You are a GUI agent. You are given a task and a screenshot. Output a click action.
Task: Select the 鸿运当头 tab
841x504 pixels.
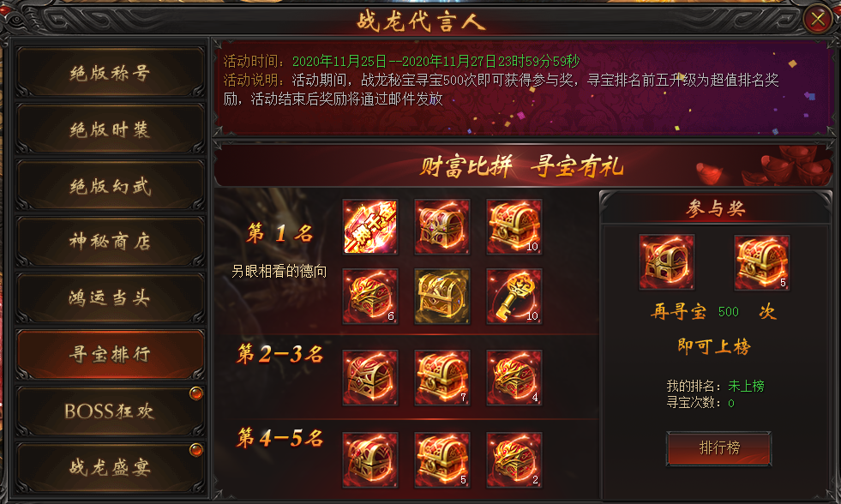[110, 298]
